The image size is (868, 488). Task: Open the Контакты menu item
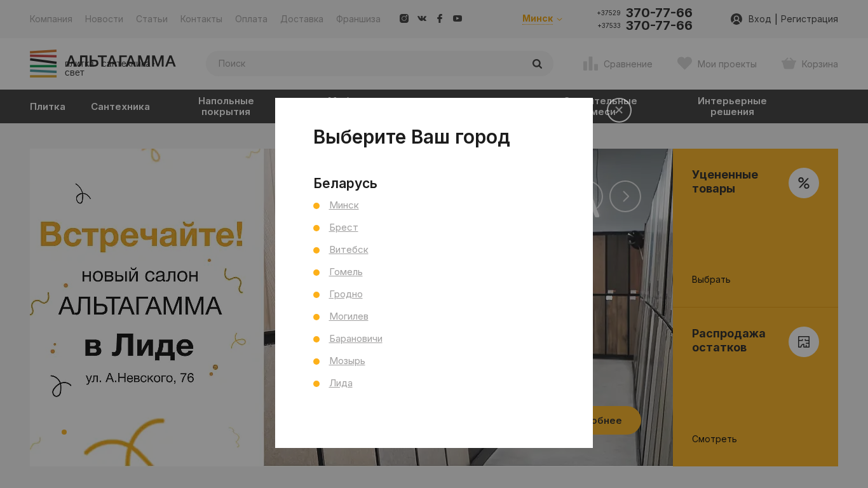click(x=201, y=19)
